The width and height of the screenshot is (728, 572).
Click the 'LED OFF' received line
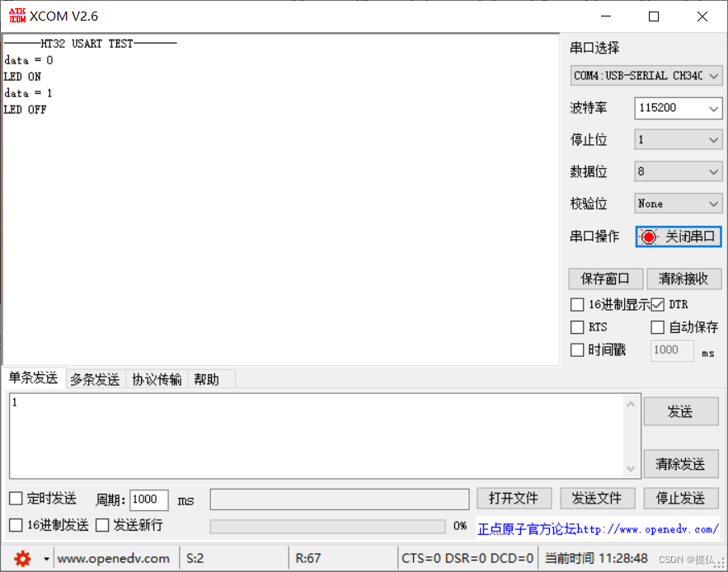pos(25,110)
